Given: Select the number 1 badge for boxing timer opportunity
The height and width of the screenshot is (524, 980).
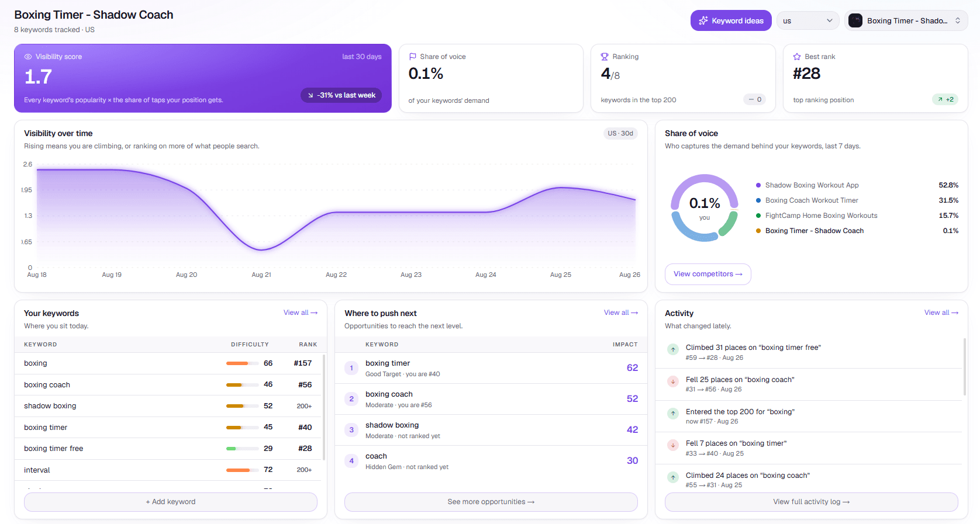Looking at the screenshot, I should pyautogui.click(x=351, y=368).
